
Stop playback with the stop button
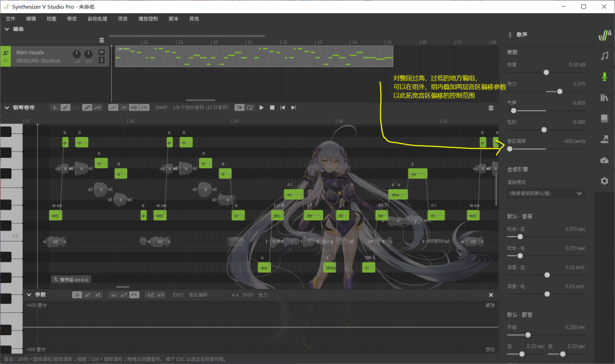click(x=272, y=108)
